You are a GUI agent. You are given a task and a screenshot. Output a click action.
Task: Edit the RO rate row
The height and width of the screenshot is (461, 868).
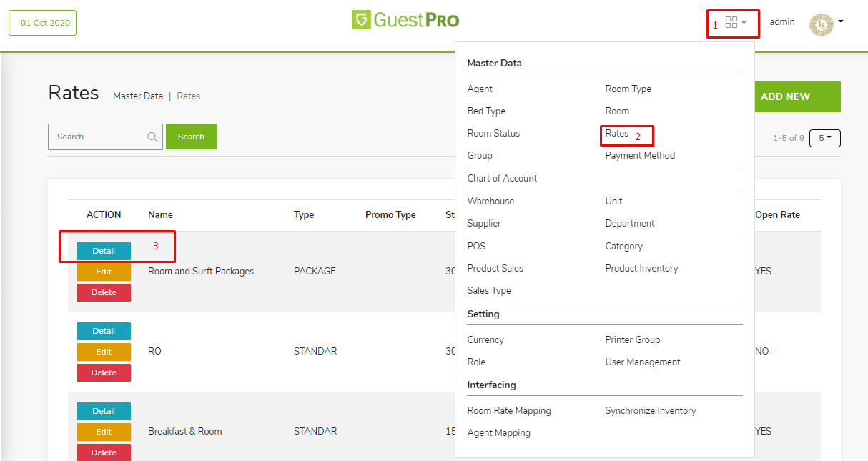coord(104,352)
